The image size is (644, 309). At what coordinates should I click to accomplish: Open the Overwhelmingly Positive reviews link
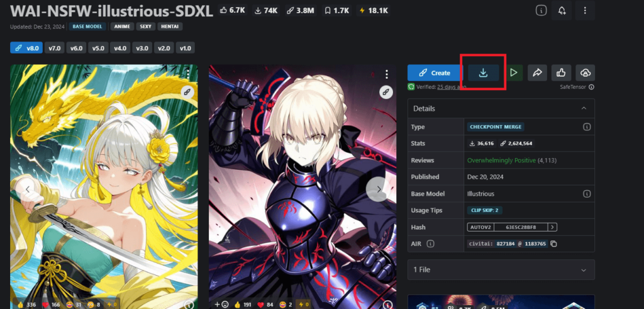[x=501, y=160]
